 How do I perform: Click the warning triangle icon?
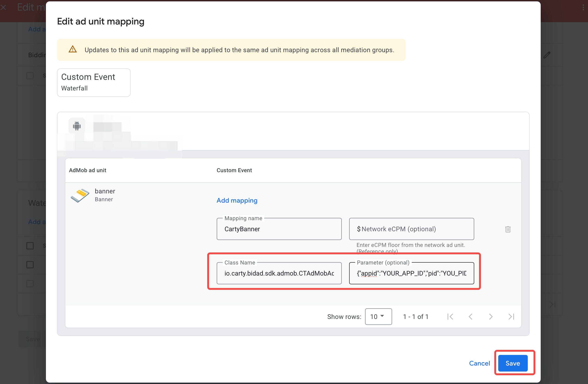[x=73, y=49]
